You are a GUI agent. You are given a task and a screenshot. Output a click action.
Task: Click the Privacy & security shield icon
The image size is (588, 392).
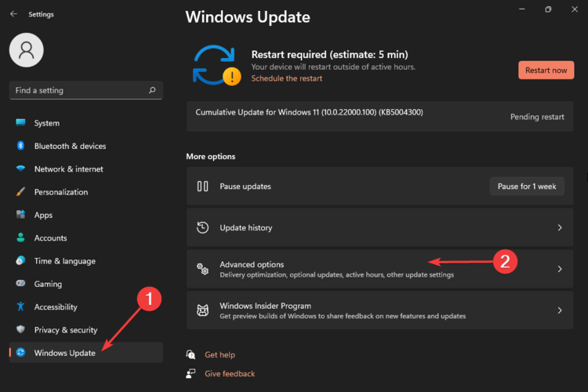click(20, 330)
